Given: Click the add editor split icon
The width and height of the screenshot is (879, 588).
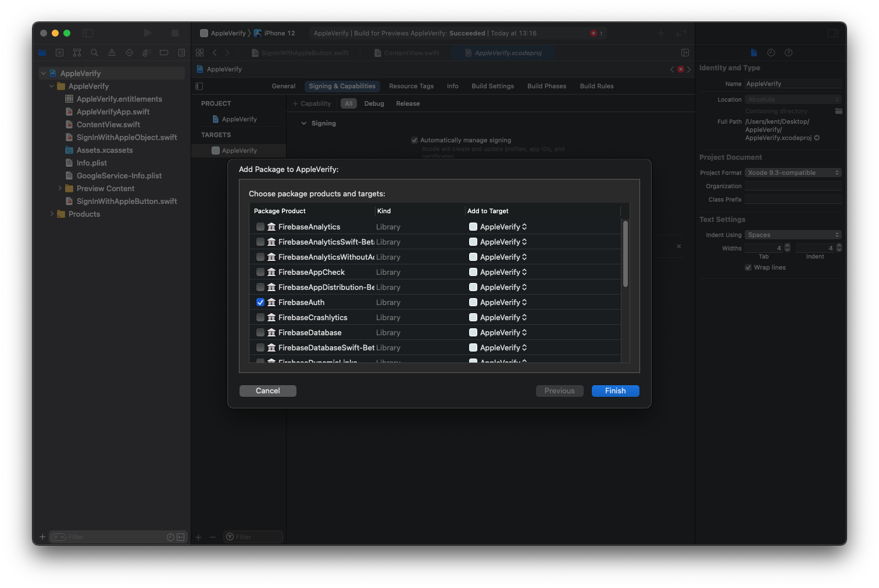Looking at the screenshot, I should (685, 53).
